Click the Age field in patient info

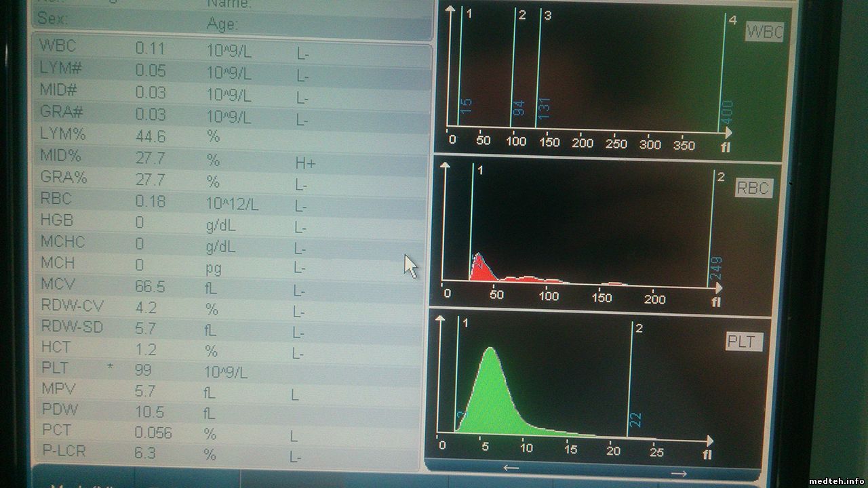click(x=312, y=24)
